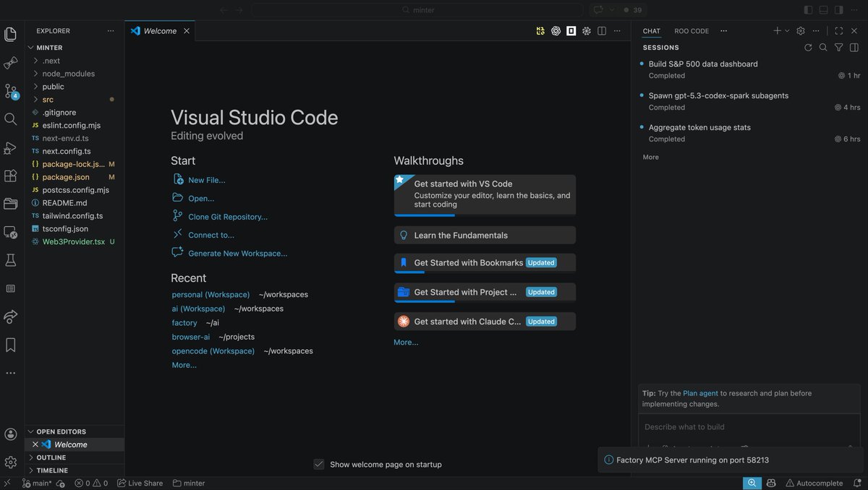The height and width of the screenshot is (490, 868).
Task: Click the white square icon in editor toolbar
Action: [x=571, y=31]
